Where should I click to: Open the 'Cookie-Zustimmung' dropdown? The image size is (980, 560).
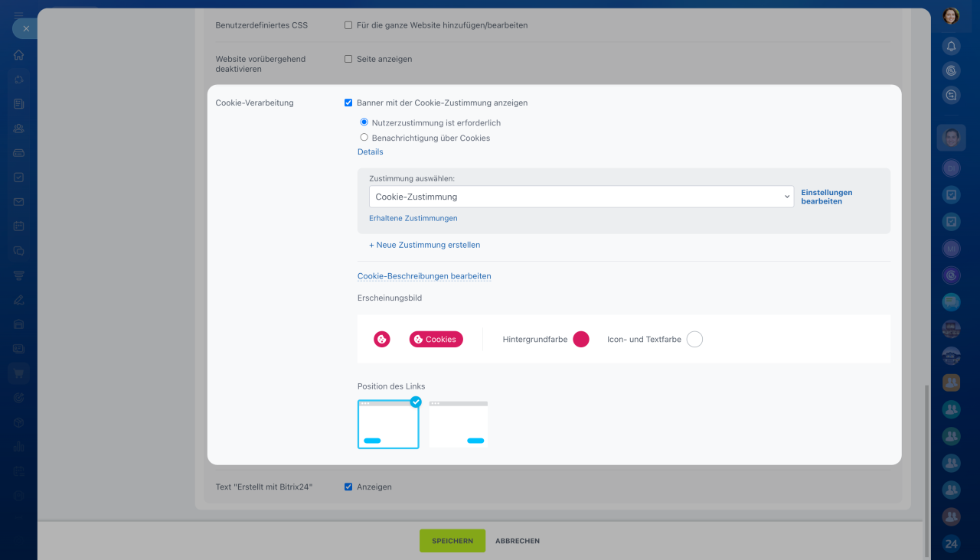[x=581, y=197]
